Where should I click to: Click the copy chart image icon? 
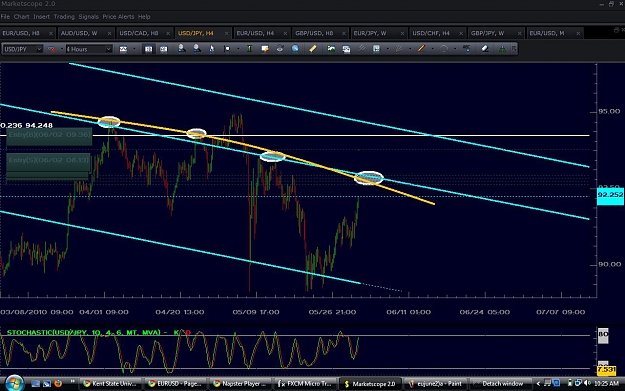[346, 49]
